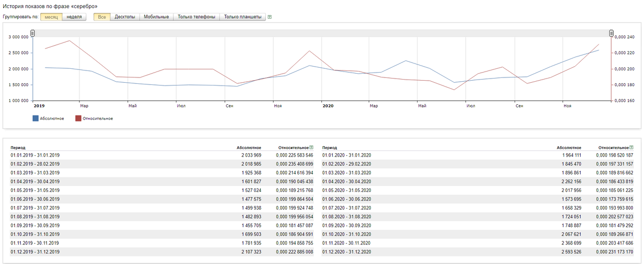Group the chart by месяц
The height and width of the screenshot is (264, 644).
click(52, 17)
